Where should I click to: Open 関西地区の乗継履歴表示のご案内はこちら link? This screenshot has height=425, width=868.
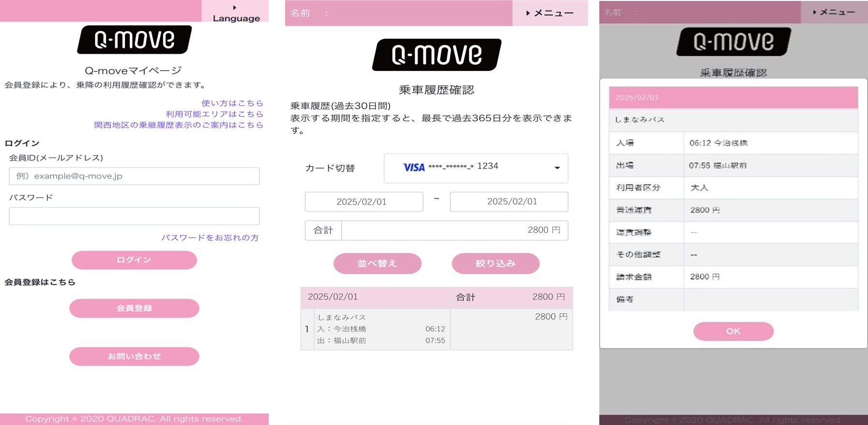coord(179,125)
